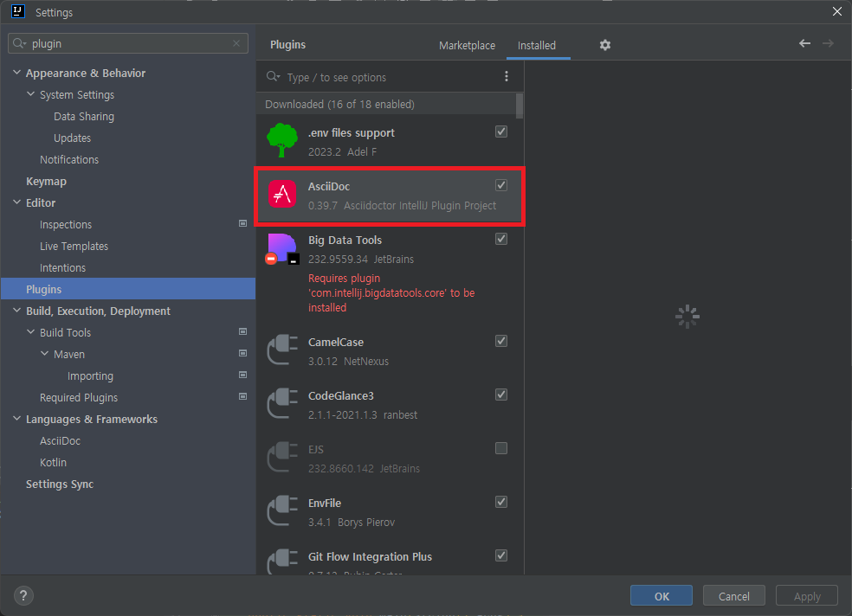Image resolution: width=852 pixels, height=616 pixels.
Task: Go back with the left arrow
Action: [804, 43]
